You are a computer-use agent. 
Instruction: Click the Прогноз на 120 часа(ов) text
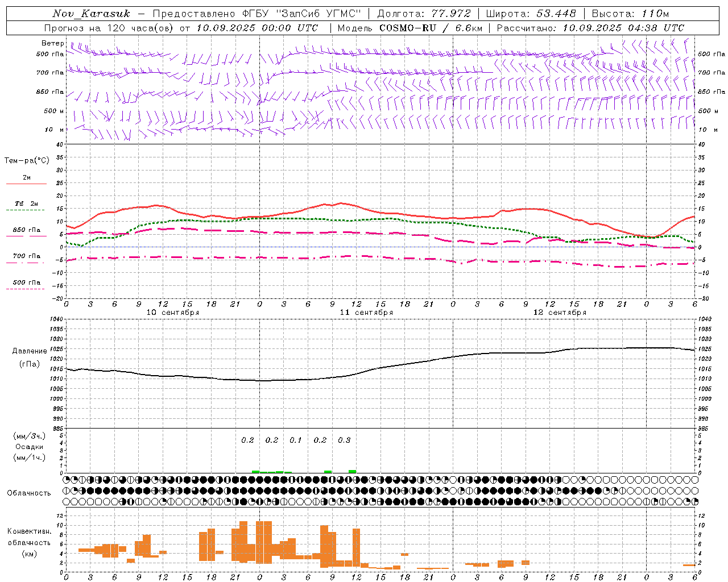110,28
